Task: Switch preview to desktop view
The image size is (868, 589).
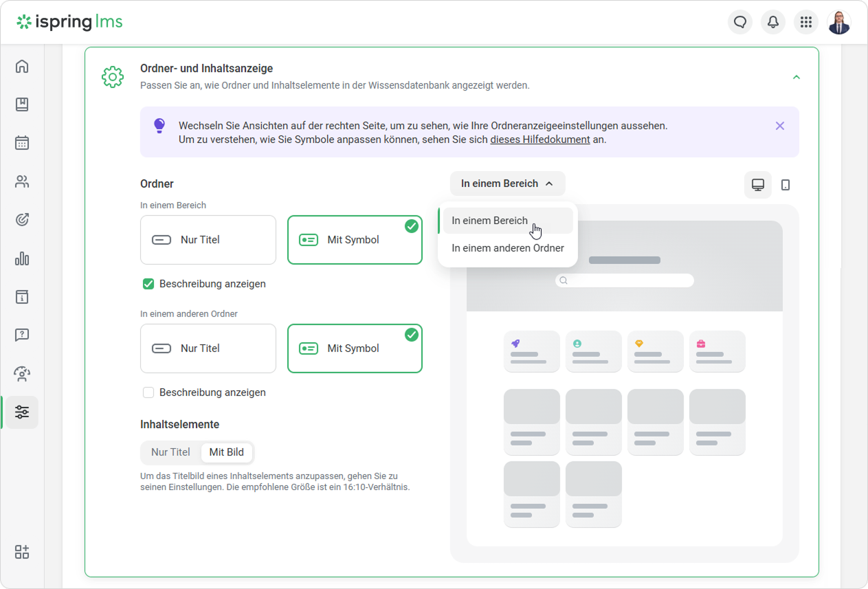Action: pyautogui.click(x=758, y=185)
